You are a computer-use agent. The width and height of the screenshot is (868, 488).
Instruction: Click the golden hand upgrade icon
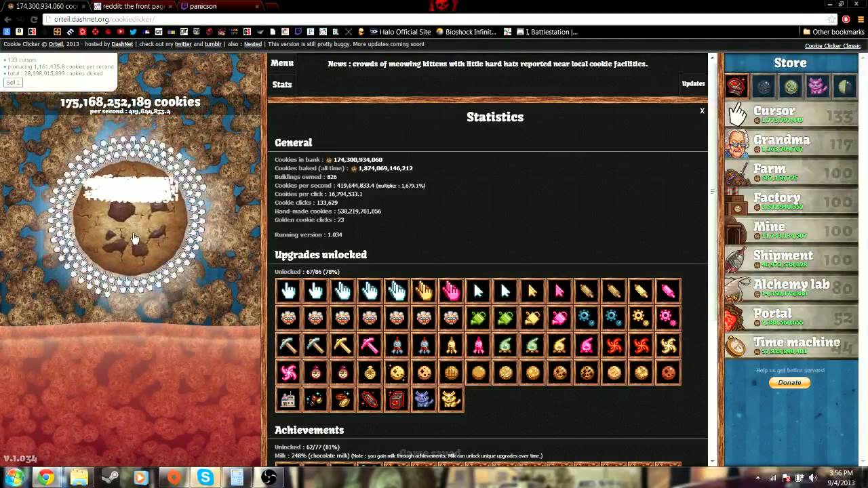[424, 291]
